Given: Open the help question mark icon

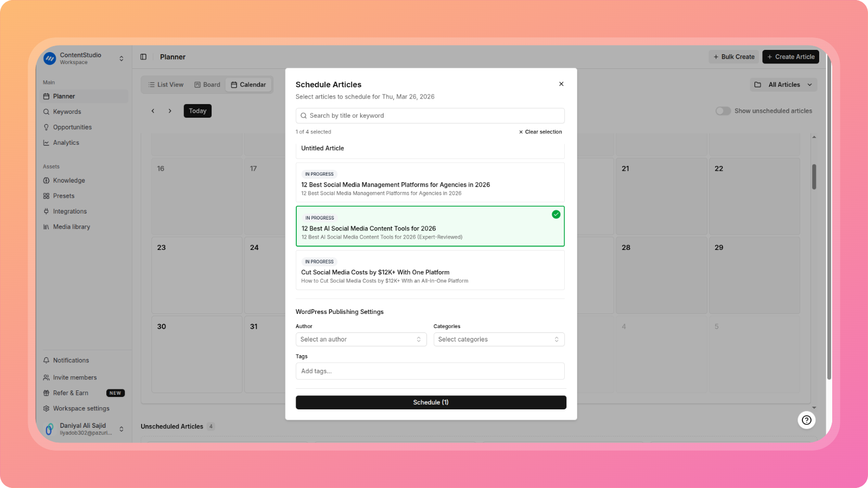Looking at the screenshot, I should point(807,420).
